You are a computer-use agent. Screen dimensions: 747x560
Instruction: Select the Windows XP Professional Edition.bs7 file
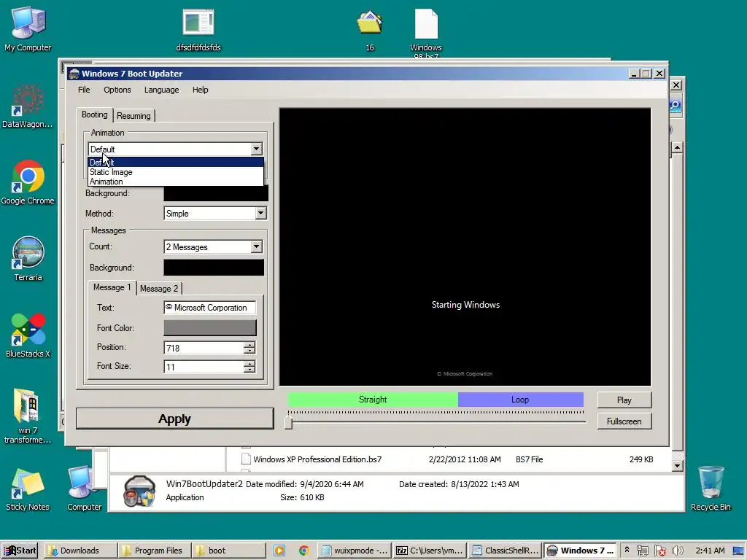(x=317, y=459)
